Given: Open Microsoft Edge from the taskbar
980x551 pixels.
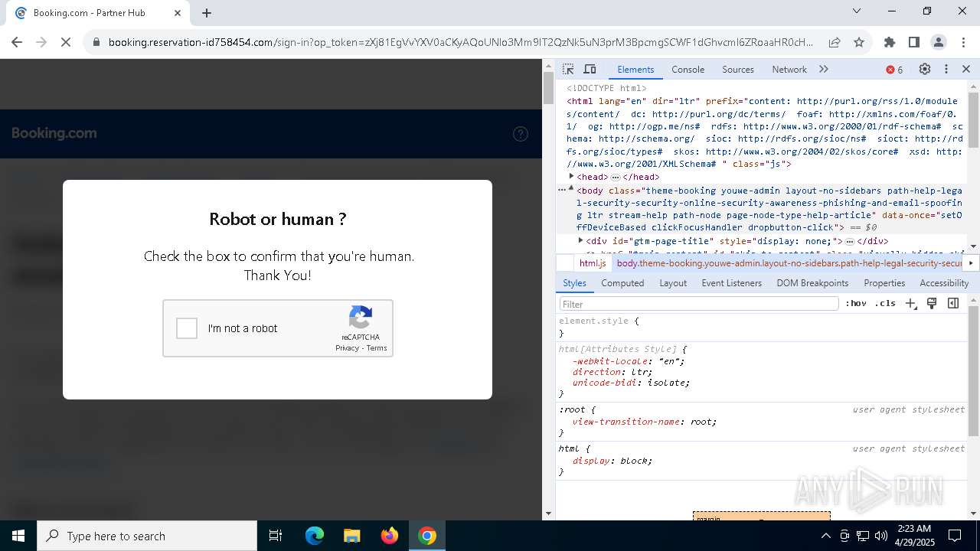Looking at the screenshot, I should click(x=315, y=536).
